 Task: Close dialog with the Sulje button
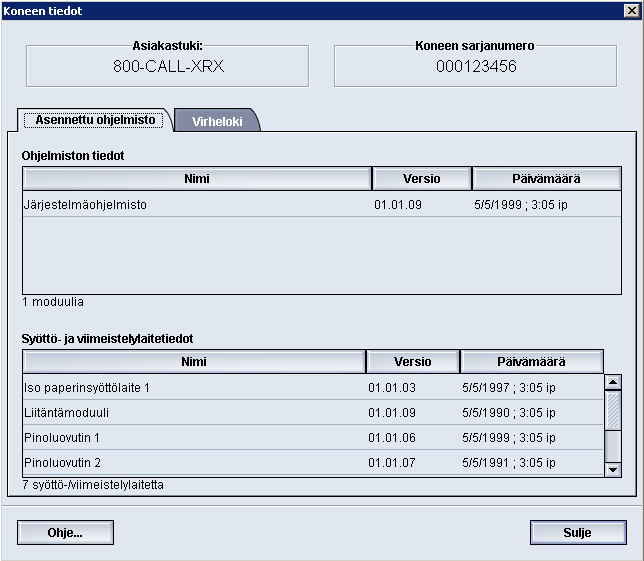[578, 533]
